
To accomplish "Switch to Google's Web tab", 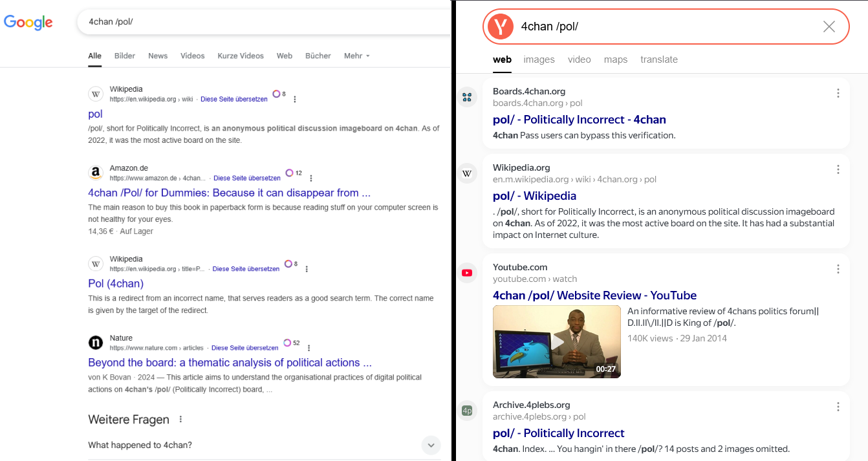I will (285, 56).
